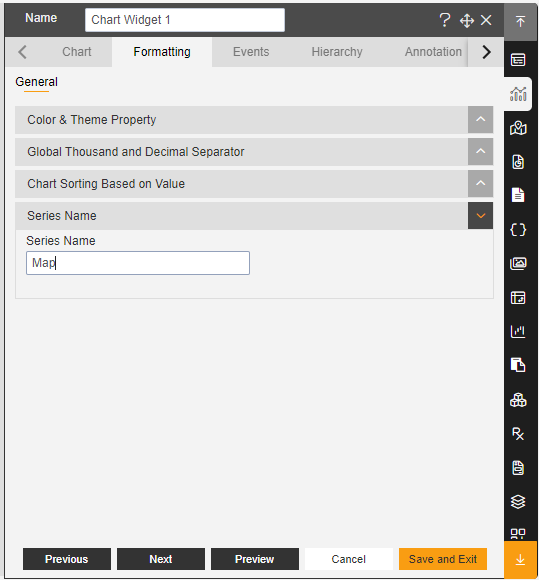539x580 pixels.
Task: Switch to the Events tab
Action: [x=251, y=52]
